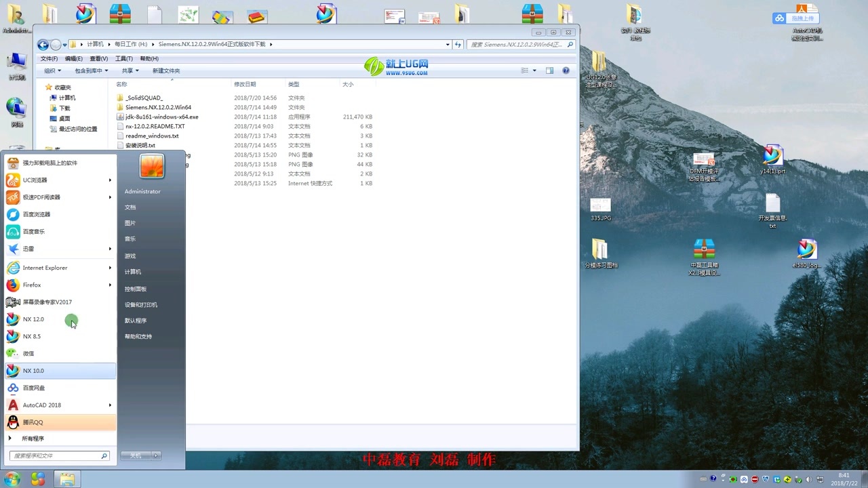Expand the AutoCAD 2018 submenu arrow

110,405
